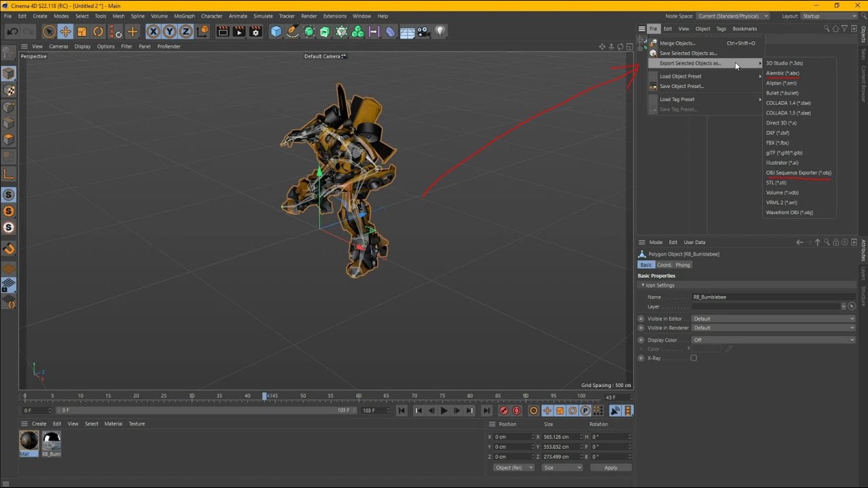Open the Layer field dropdown arrow
The height and width of the screenshot is (488, 868).
(x=844, y=306)
